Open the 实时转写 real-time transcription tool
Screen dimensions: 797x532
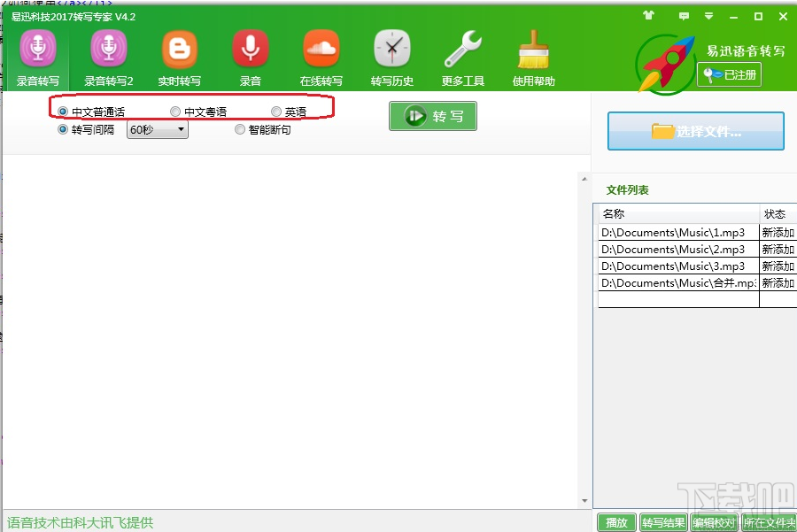point(179,58)
